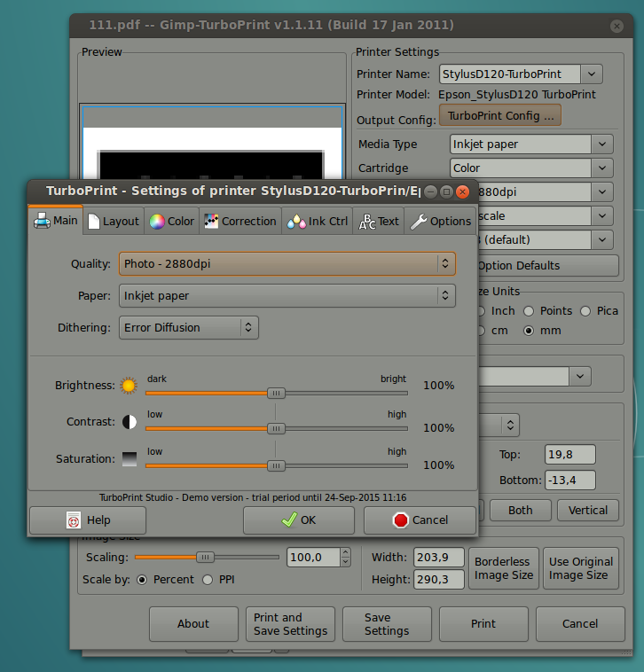Click the red stop icon on Cancel
644x672 pixels.
pyautogui.click(x=400, y=520)
